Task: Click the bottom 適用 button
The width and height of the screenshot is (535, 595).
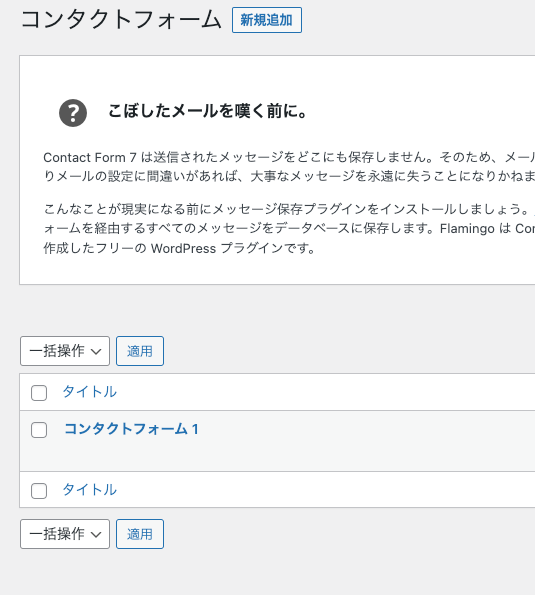Action: coord(140,534)
